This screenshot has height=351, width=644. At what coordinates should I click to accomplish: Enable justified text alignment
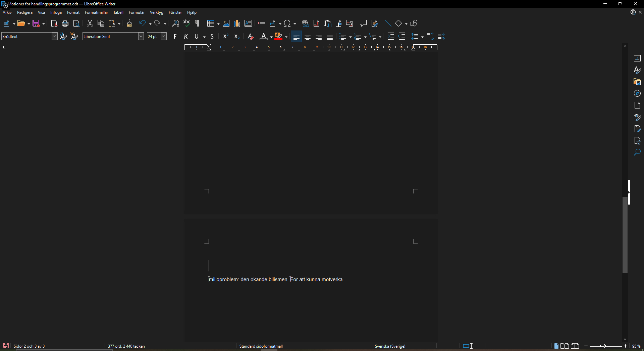[330, 37]
